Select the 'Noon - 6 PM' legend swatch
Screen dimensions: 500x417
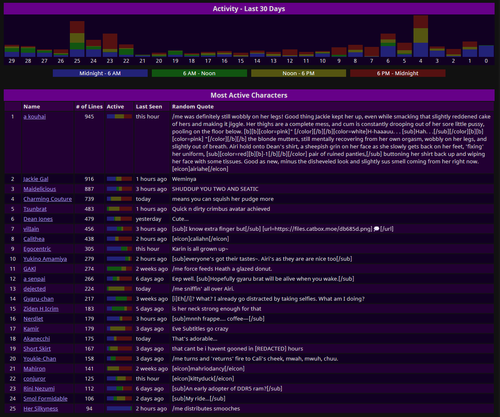(298, 73)
